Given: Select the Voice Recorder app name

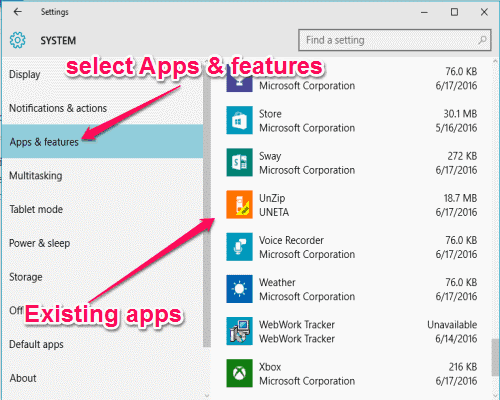Looking at the screenshot, I should click(291, 240).
